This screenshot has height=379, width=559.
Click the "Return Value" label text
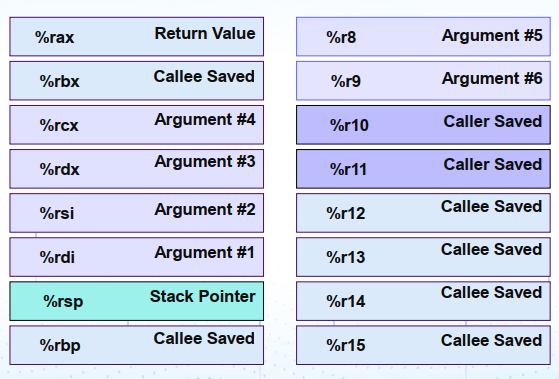point(205,34)
